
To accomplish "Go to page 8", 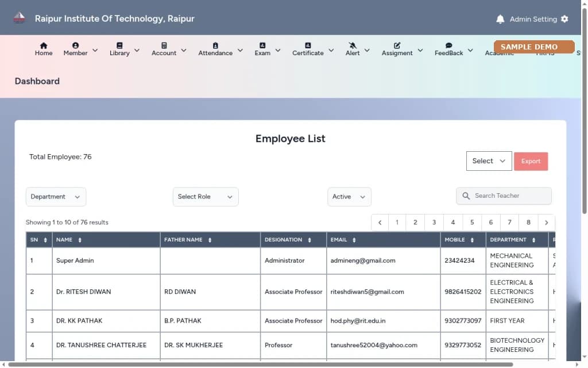I will coord(528,223).
